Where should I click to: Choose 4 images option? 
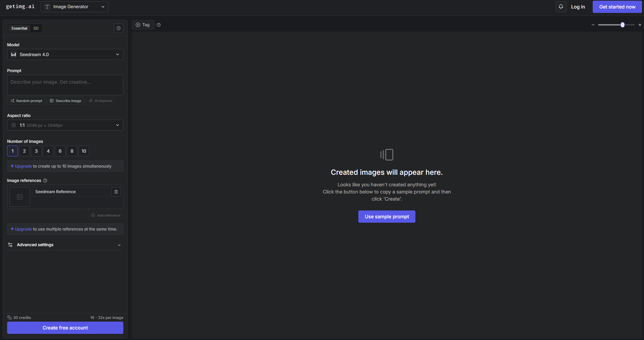point(48,151)
